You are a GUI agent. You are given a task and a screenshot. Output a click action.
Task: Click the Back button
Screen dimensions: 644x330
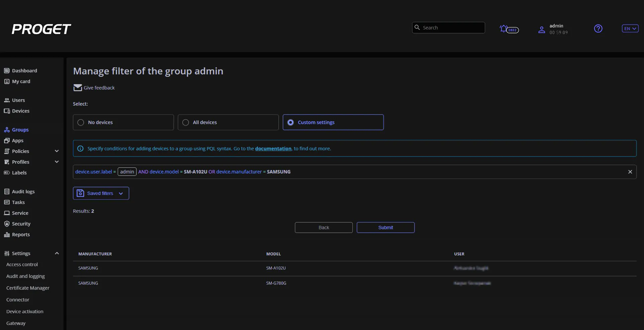pos(324,227)
